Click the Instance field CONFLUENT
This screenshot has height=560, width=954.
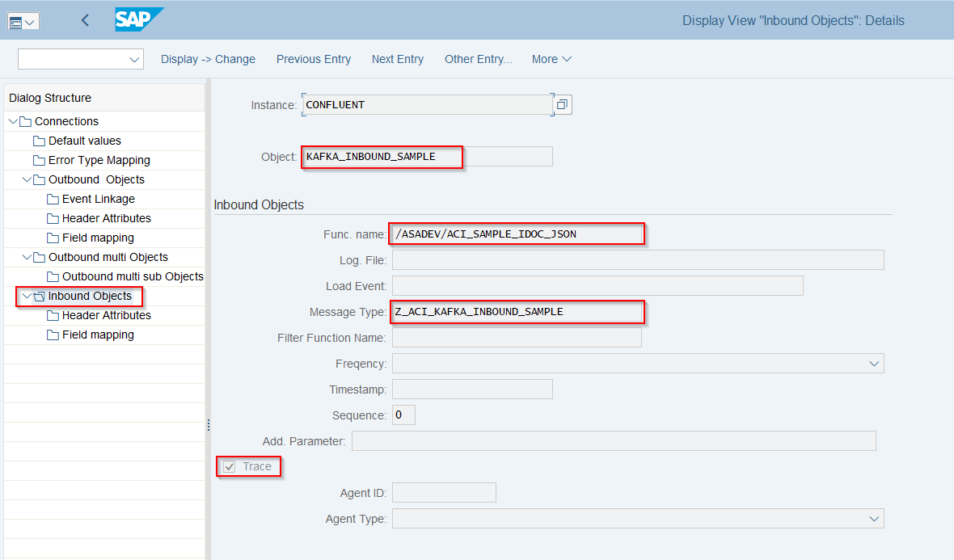(x=428, y=104)
